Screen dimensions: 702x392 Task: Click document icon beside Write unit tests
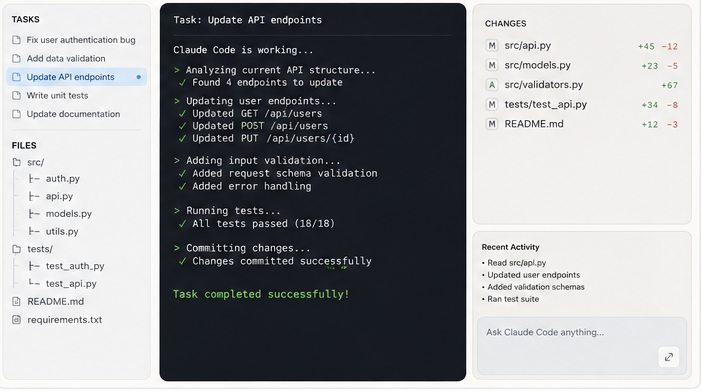(17, 95)
